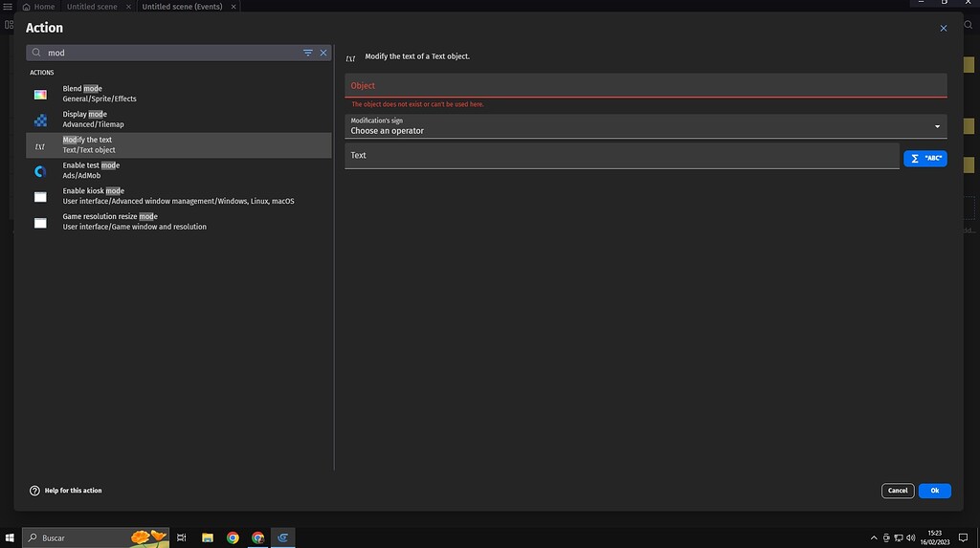Focus the Object input field
Screen dimensions: 980x548
646,86
